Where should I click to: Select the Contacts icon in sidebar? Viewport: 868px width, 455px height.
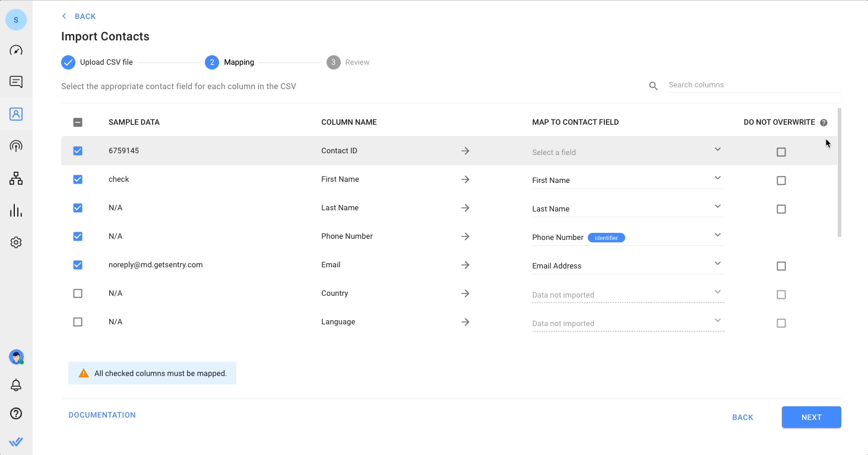pyautogui.click(x=16, y=114)
